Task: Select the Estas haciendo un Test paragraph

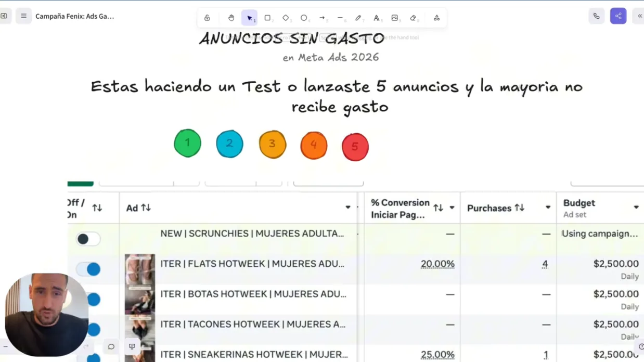Action: tap(337, 96)
